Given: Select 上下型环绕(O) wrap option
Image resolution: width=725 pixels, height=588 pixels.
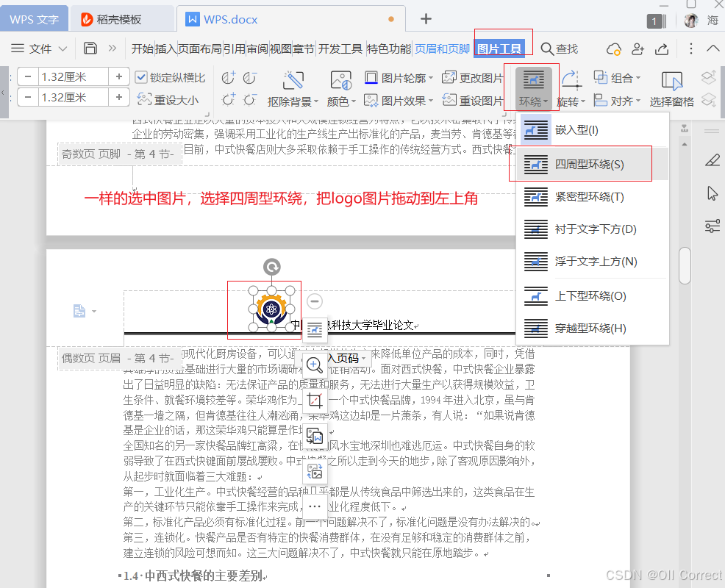Looking at the screenshot, I should coord(593,296).
